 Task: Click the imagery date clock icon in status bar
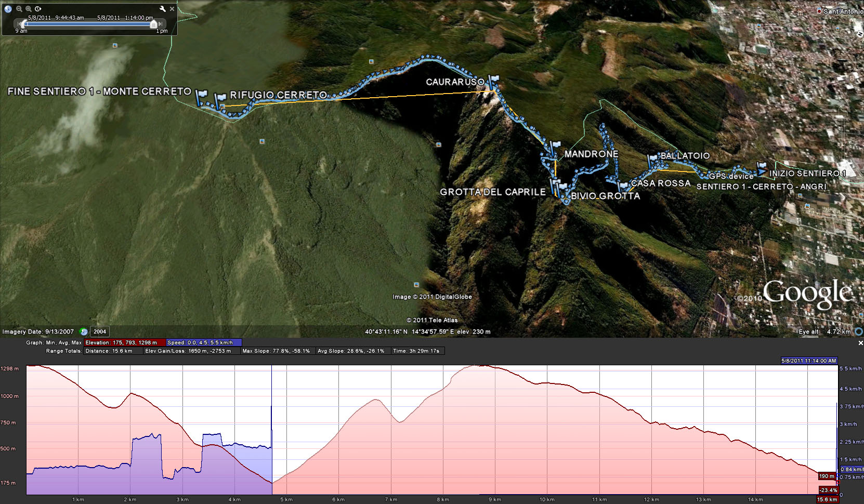(x=83, y=331)
